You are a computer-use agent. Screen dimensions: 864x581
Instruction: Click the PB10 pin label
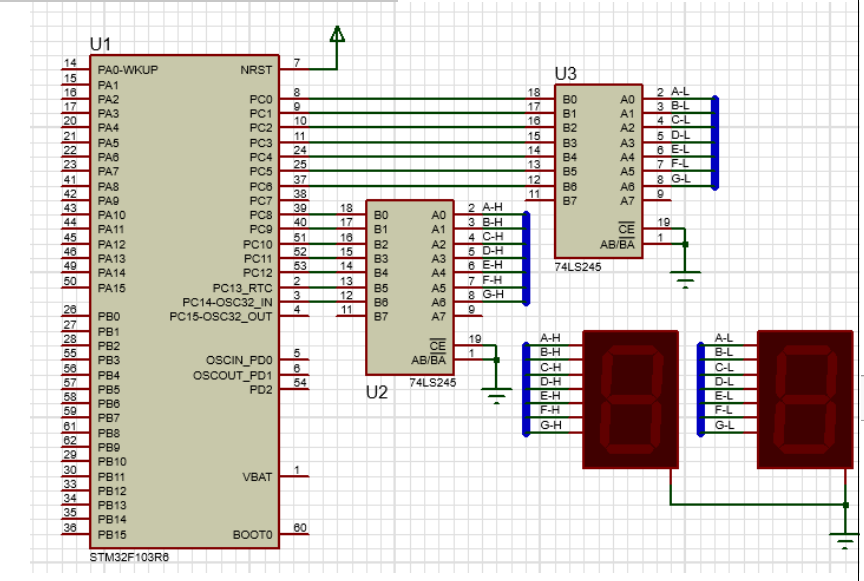pyautogui.click(x=112, y=462)
